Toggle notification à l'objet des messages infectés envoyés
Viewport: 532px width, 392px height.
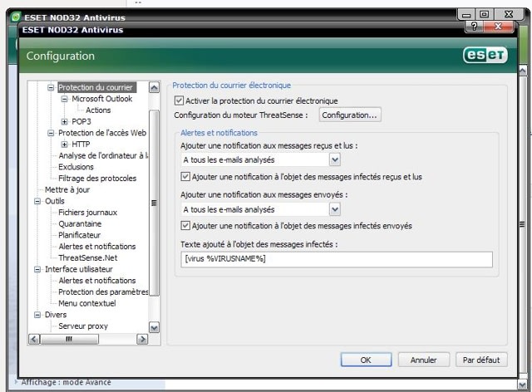point(185,226)
